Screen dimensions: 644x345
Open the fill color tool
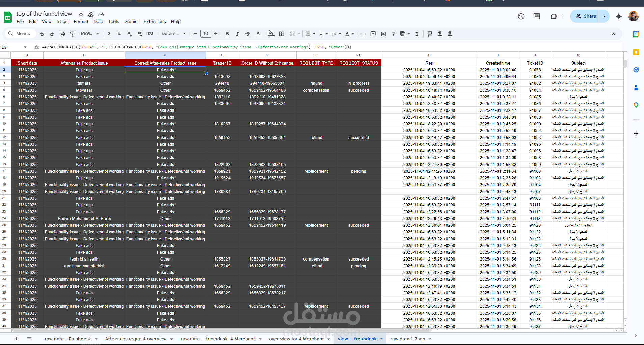pyautogui.click(x=271, y=34)
